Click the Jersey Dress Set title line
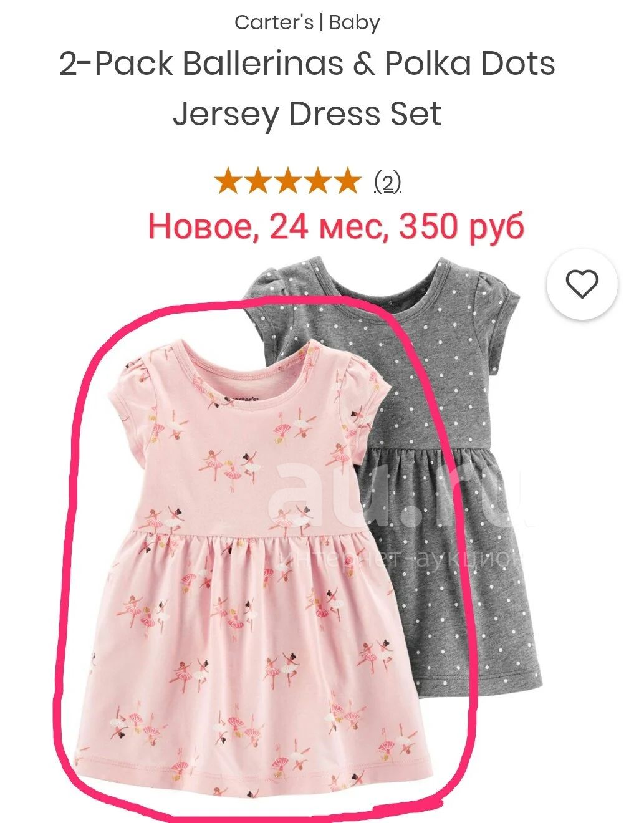The height and width of the screenshot is (823, 644). (307, 115)
